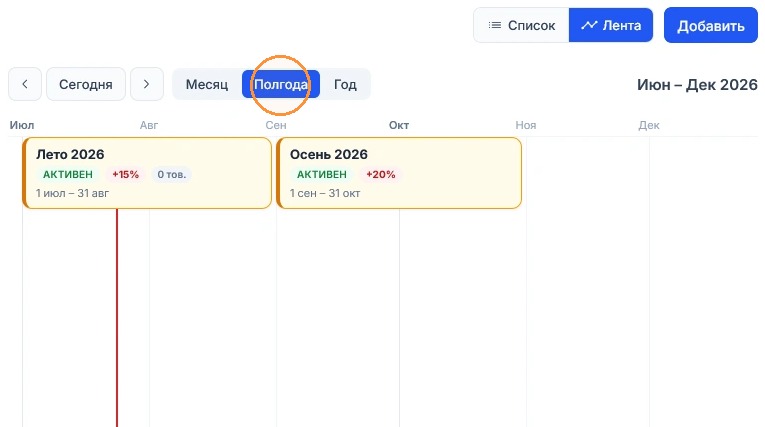Click the red today marker line
This screenshot has width=765, height=427.
(117, 317)
